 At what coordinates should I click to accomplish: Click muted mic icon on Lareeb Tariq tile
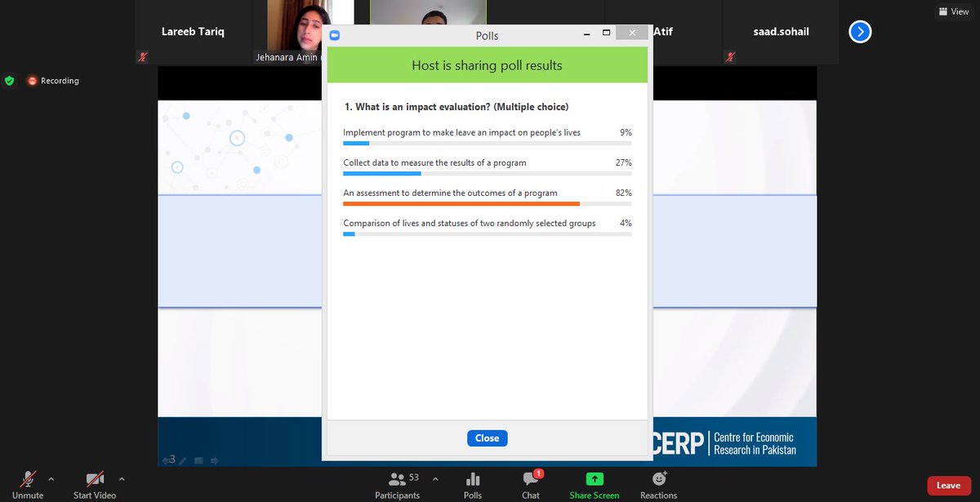[x=144, y=57]
